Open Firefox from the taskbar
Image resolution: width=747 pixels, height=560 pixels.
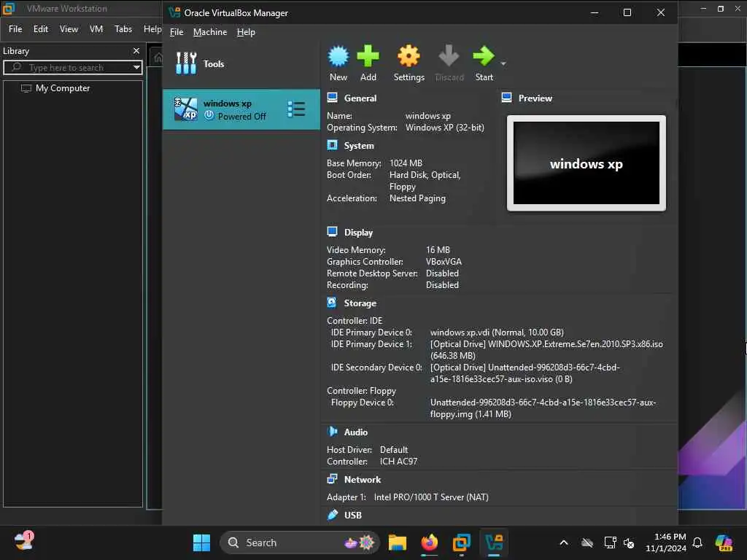tap(429, 542)
